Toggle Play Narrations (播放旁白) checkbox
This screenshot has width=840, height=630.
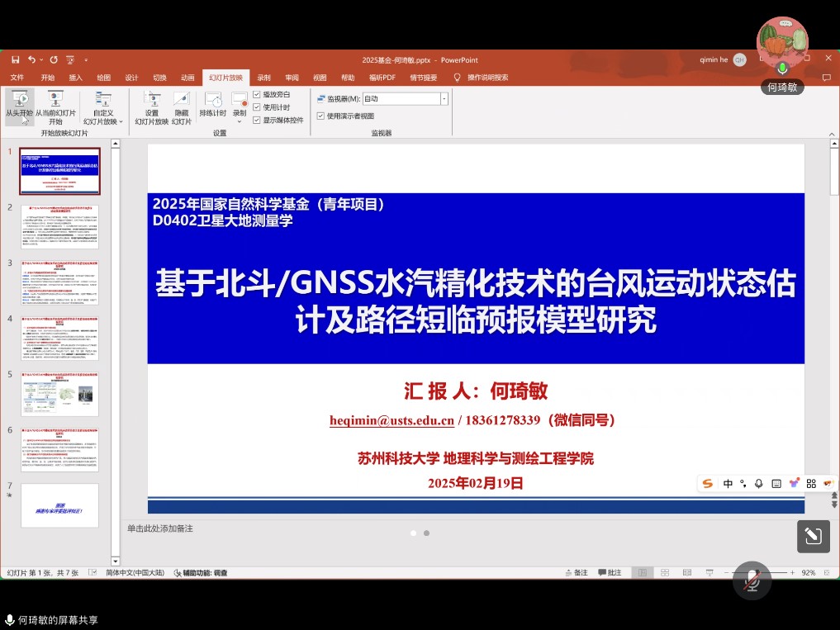tap(257, 95)
